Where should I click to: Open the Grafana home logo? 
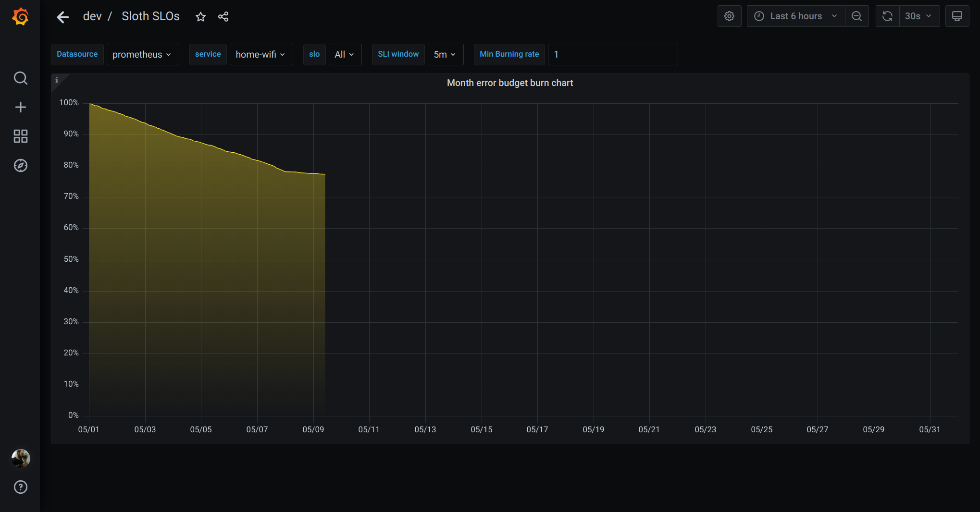(x=20, y=16)
